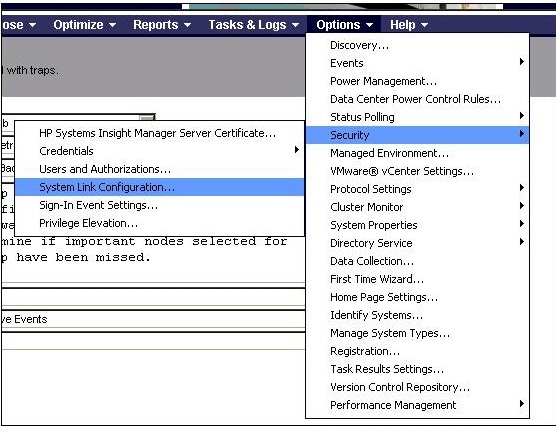Expand the Credentials submenu
Screen dimensions: 556x426
[x=159, y=151]
